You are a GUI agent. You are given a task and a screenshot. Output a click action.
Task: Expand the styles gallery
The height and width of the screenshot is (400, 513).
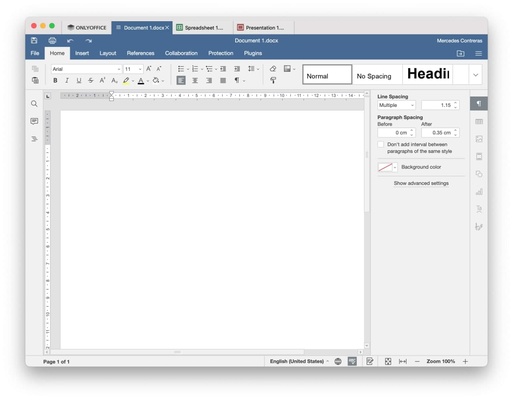pyautogui.click(x=475, y=75)
